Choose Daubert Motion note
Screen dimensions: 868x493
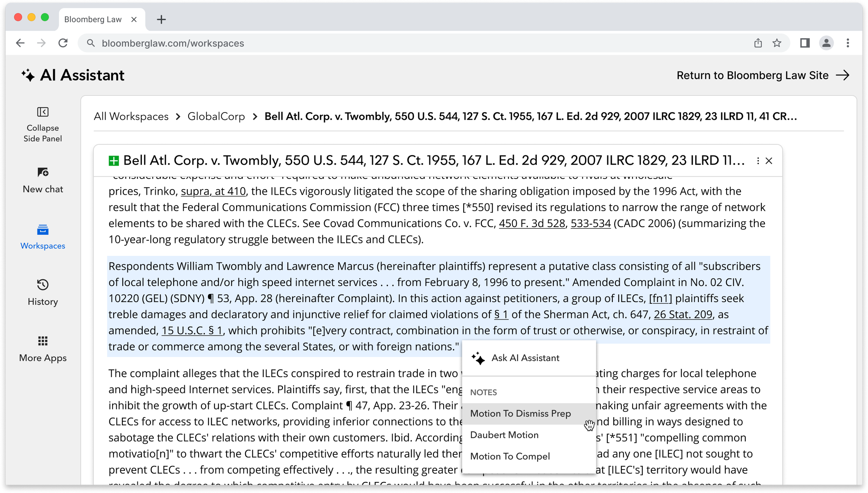point(504,435)
